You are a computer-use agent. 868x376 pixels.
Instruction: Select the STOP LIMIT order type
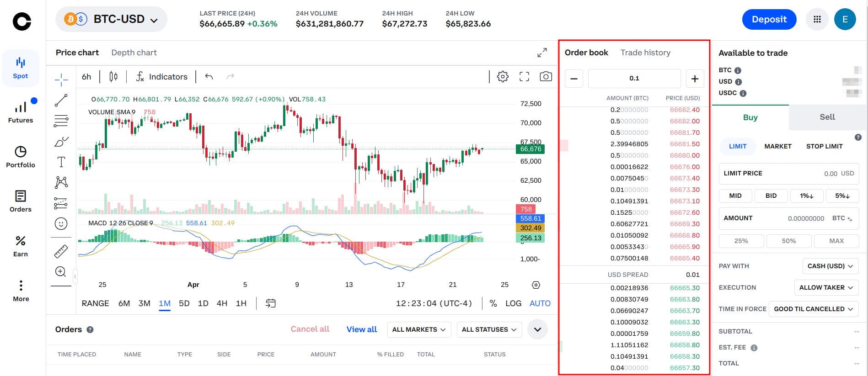(x=824, y=146)
